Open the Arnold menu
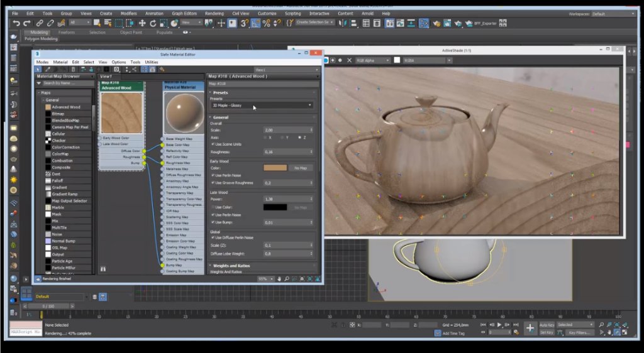The width and height of the screenshot is (644, 353). coord(367,14)
